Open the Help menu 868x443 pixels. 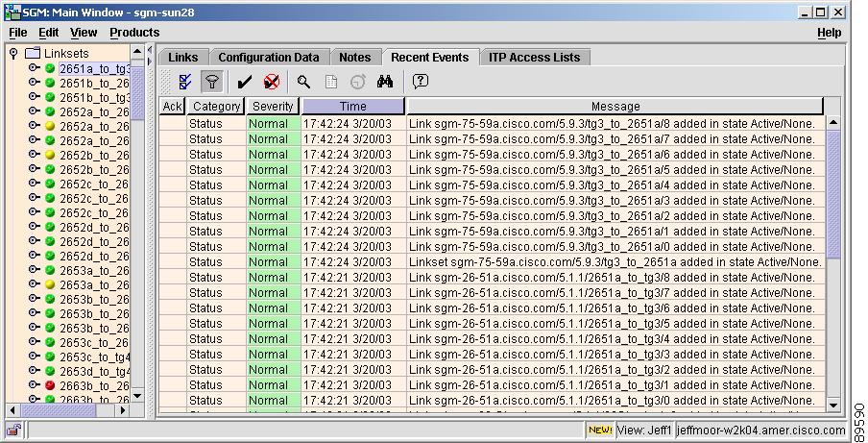pyautogui.click(x=830, y=33)
